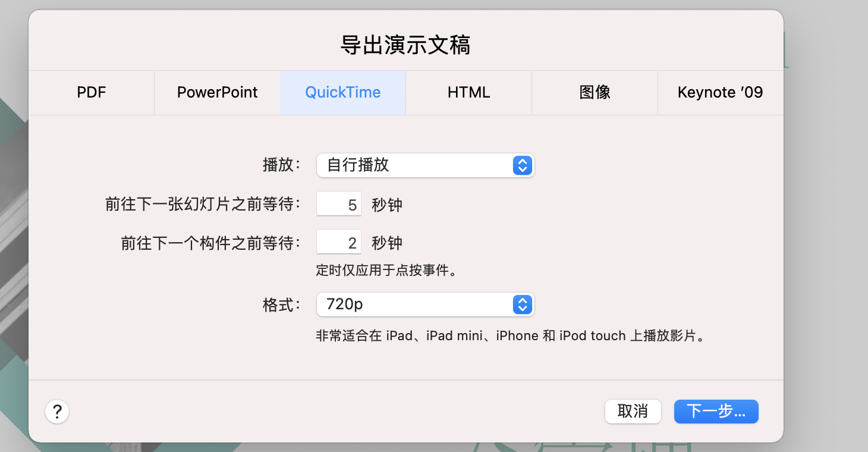Image resolution: width=868 pixels, height=452 pixels.
Task: Click the 格式 label
Action: pos(282,305)
